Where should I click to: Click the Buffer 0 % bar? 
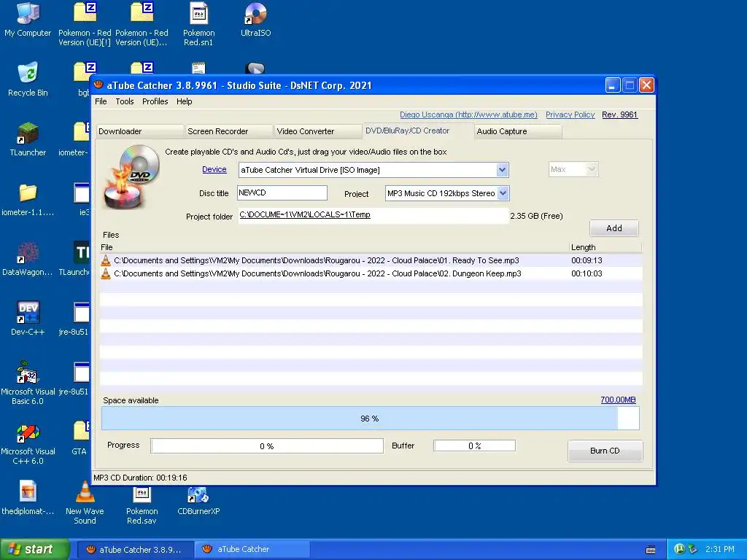(474, 446)
